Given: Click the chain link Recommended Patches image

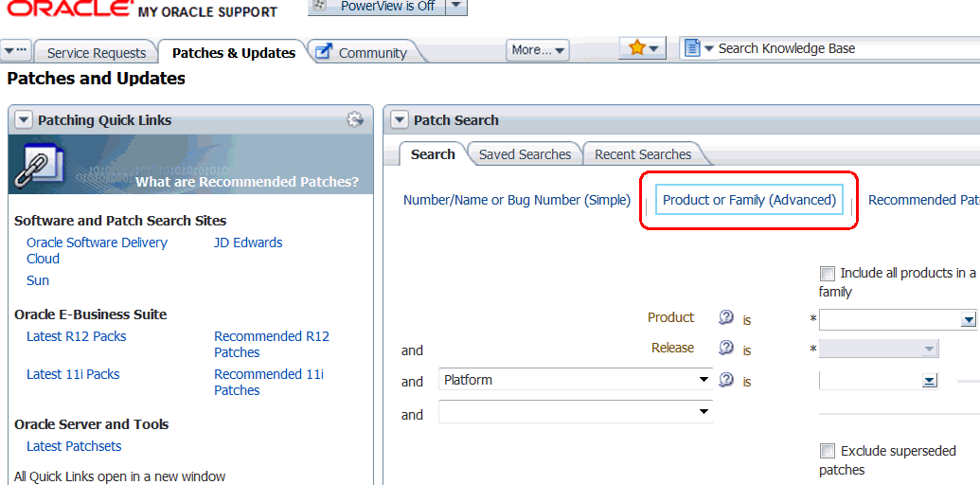Looking at the screenshot, I should click(39, 164).
